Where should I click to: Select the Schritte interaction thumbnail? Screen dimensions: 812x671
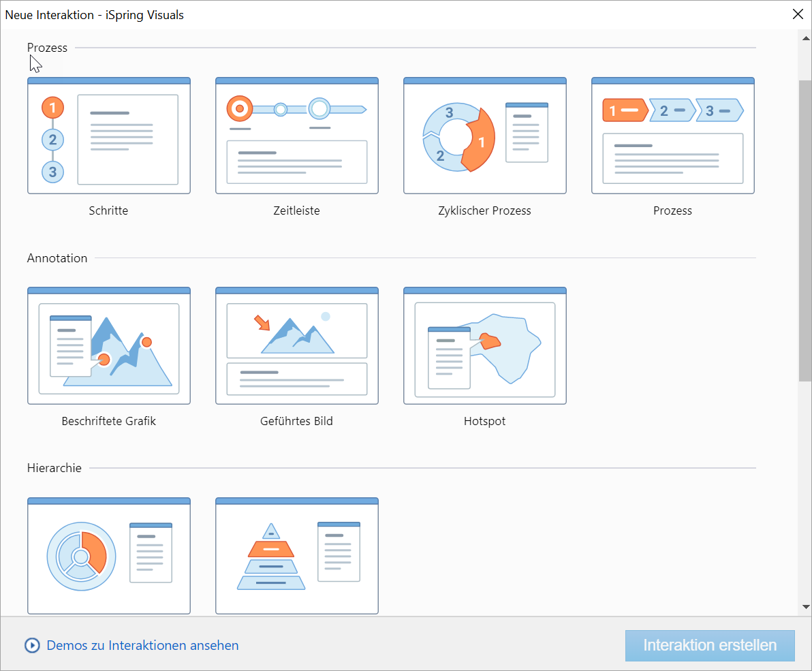pos(109,136)
